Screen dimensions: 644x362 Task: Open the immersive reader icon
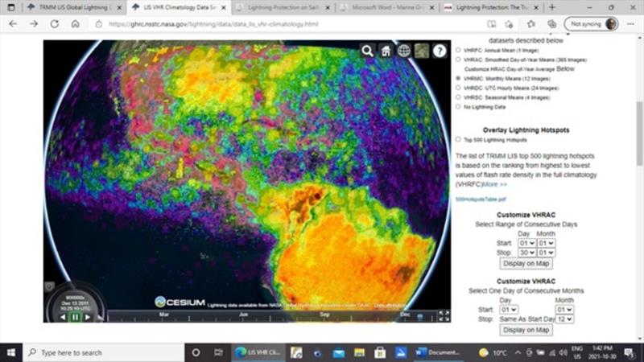pyautogui.click(x=491, y=24)
